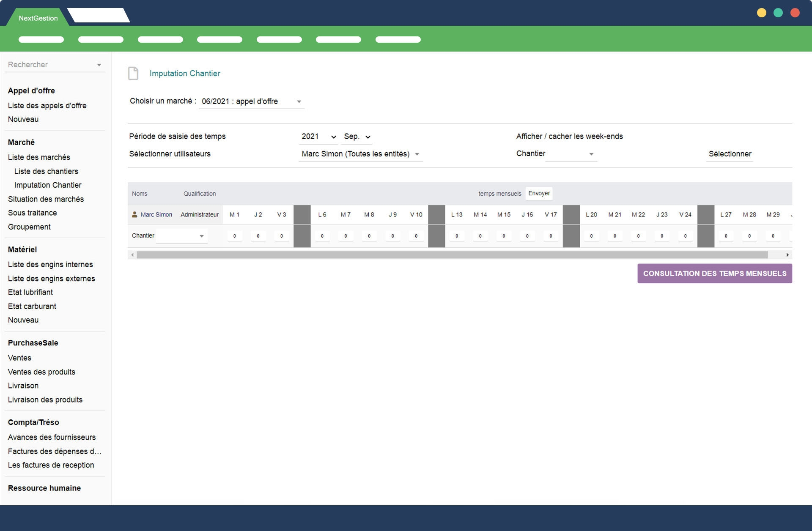Open Imputation Chantier in the sidebar
The image size is (812, 531).
point(48,185)
